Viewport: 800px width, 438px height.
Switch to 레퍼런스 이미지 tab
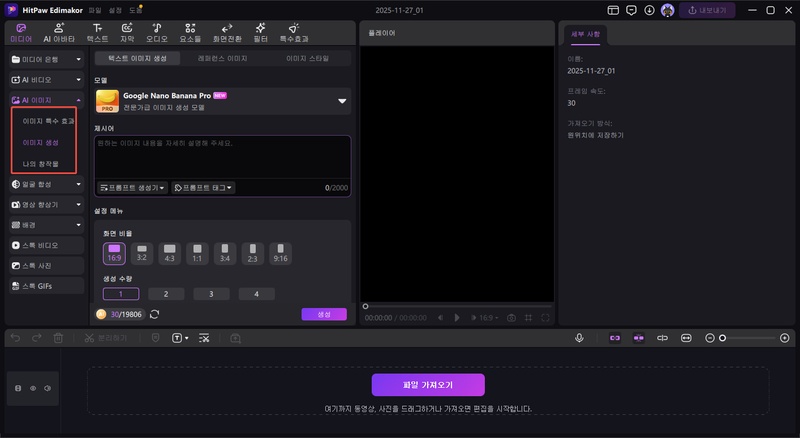222,59
